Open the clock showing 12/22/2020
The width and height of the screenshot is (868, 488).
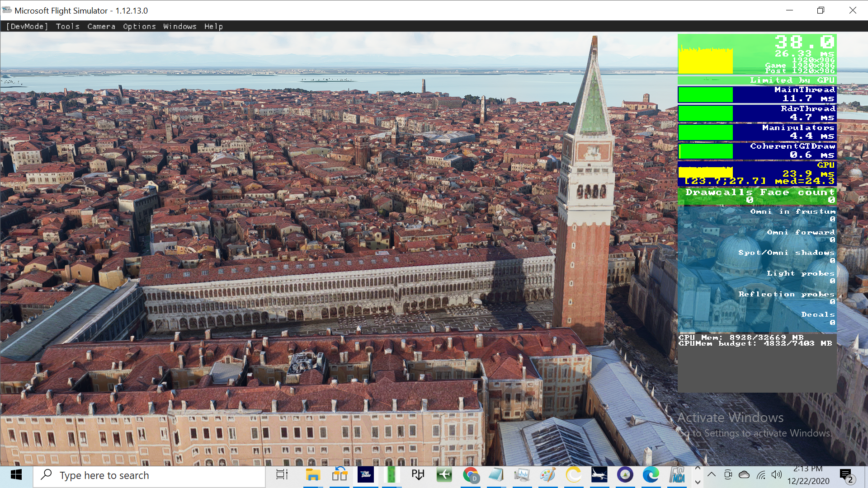coord(808,475)
